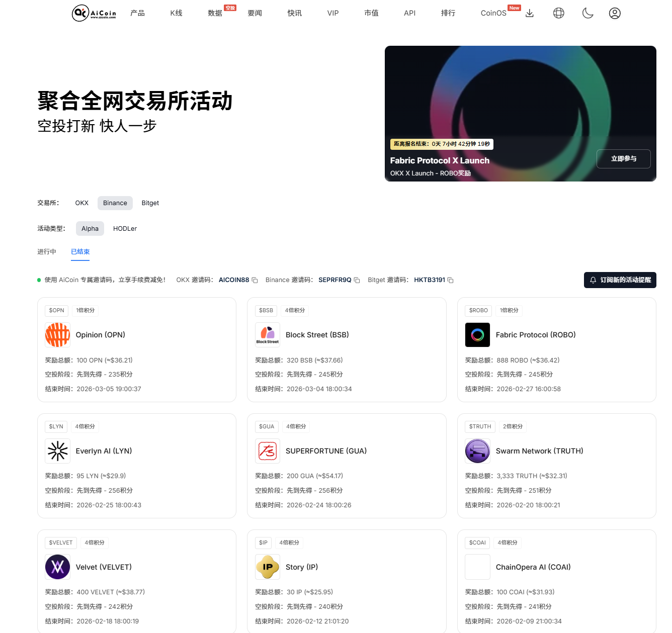Click the registration countdown timer banner
The image size is (672, 633).
tap(442, 144)
